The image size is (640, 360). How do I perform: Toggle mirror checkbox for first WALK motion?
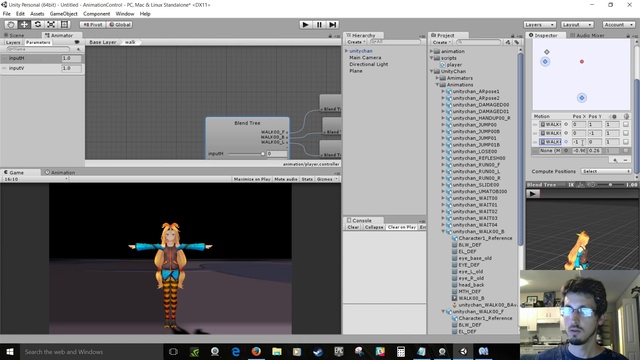[x=626, y=124]
